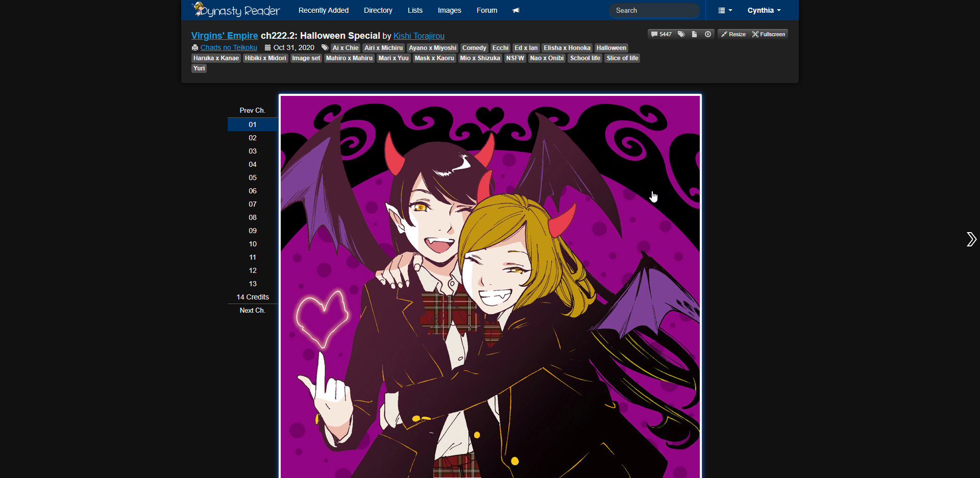Jump to page 06

(253, 191)
